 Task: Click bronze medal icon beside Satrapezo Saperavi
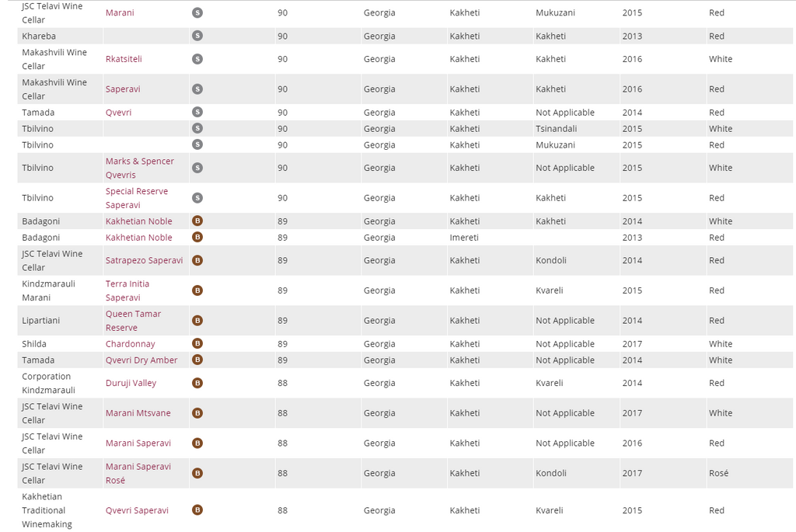[197, 260]
